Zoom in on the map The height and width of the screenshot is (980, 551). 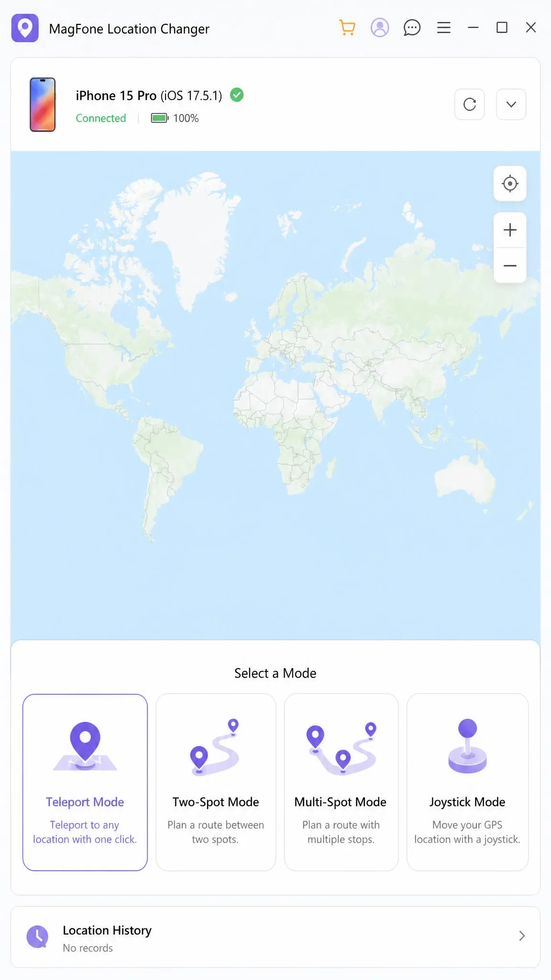[x=510, y=230]
